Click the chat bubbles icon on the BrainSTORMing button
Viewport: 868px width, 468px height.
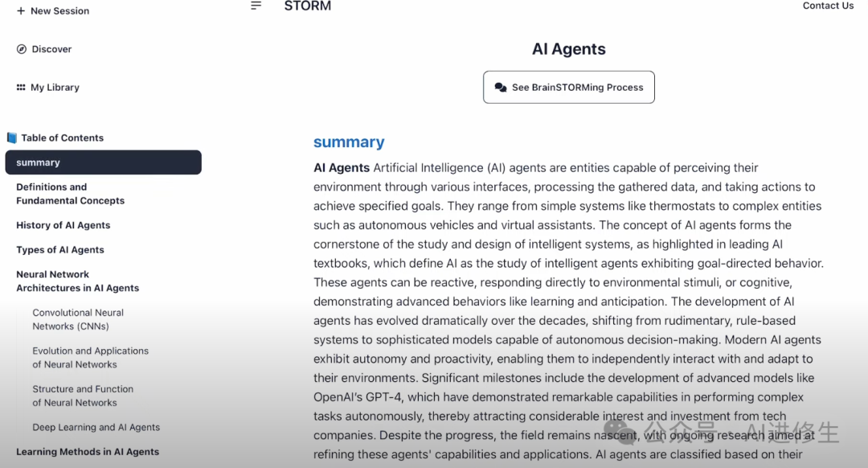[x=501, y=88]
